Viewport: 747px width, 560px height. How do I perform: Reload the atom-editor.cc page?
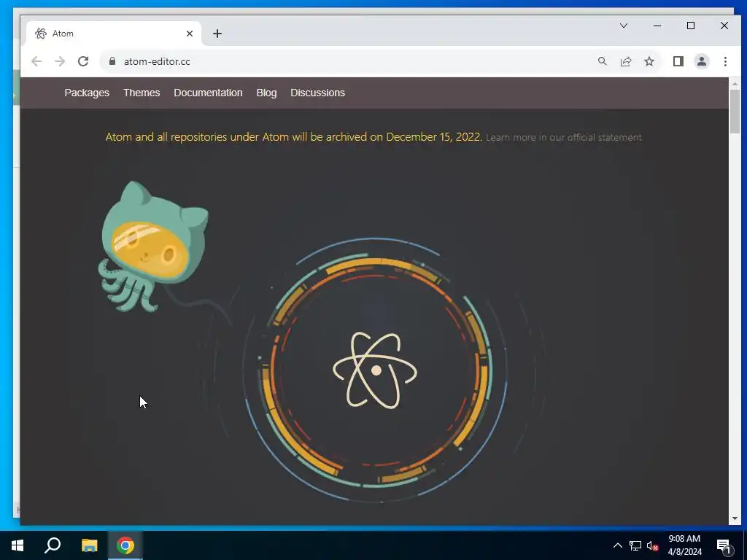[x=83, y=61]
